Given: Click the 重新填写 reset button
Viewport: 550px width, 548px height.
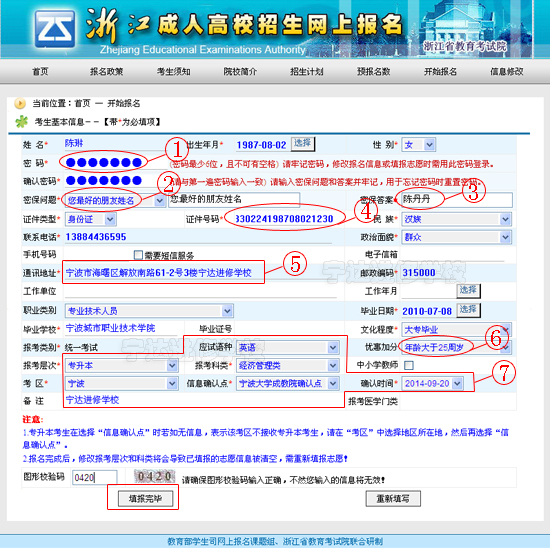Looking at the screenshot, I should tap(393, 499).
